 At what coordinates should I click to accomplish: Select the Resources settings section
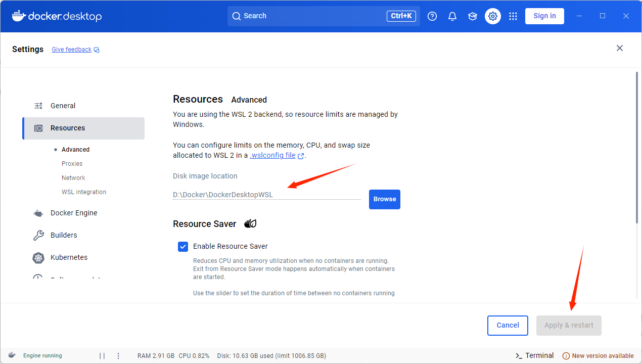pos(83,128)
